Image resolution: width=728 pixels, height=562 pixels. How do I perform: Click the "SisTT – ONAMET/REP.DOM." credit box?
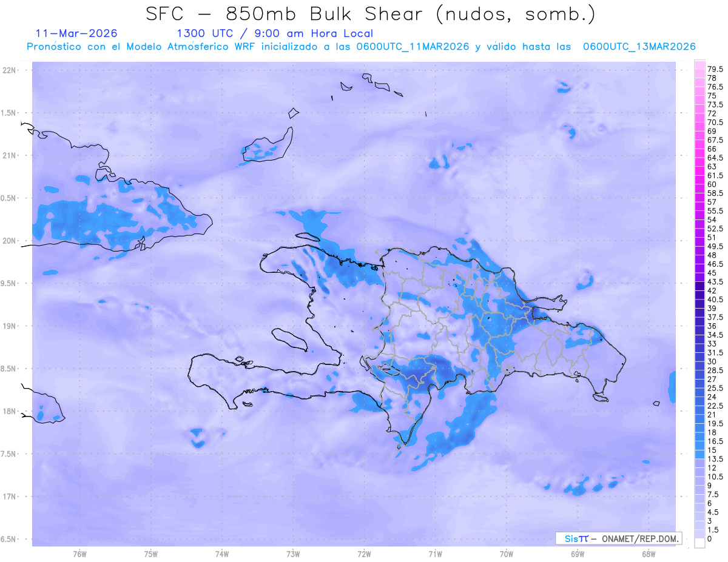click(x=619, y=538)
